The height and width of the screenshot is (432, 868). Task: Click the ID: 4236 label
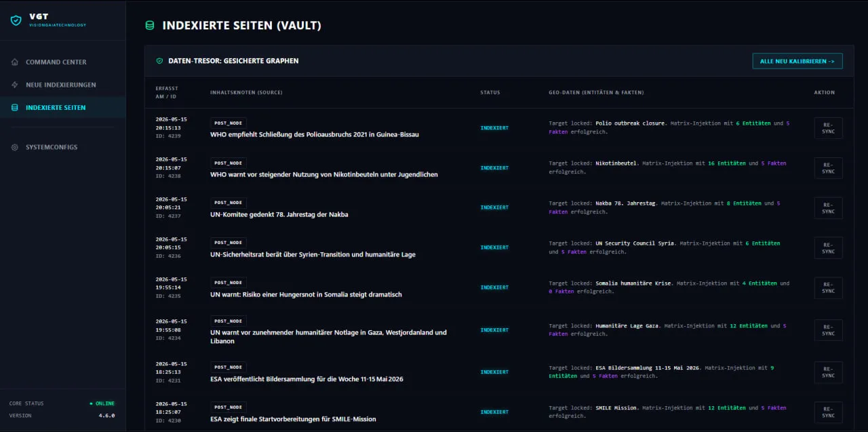(168, 256)
